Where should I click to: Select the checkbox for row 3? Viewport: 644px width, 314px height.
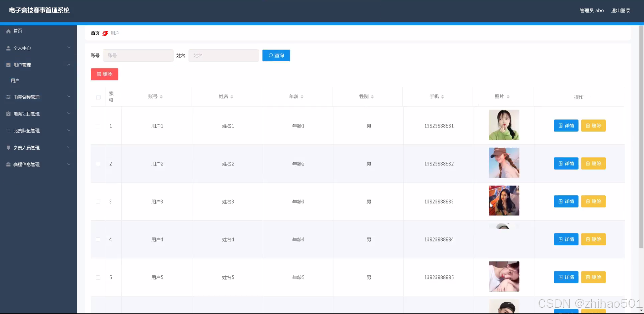[x=98, y=202]
